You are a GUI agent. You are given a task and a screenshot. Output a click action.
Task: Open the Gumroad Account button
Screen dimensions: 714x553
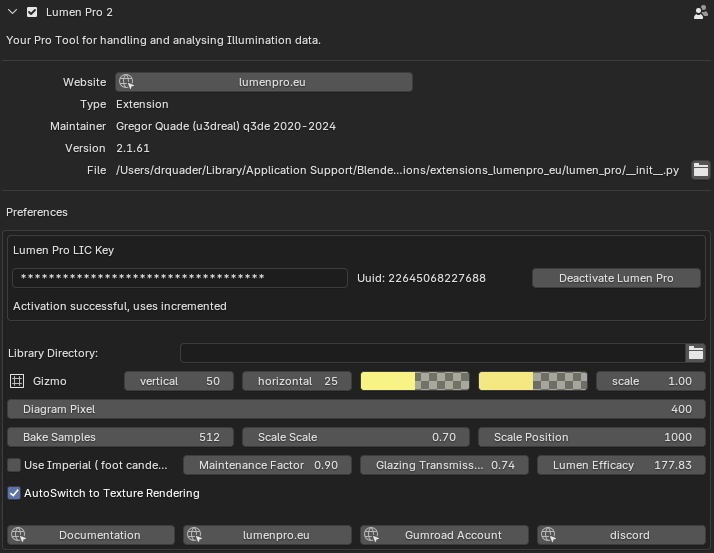[444, 535]
